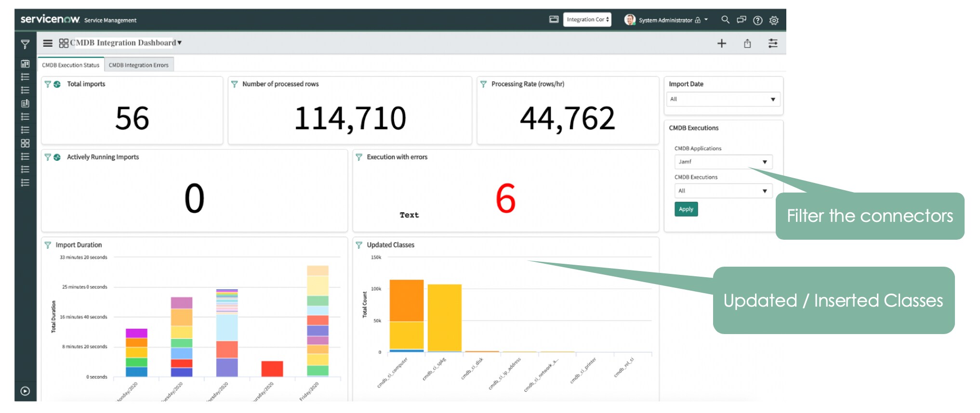The height and width of the screenshot is (413, 980).
Task: Switch to CMDB Execution Status tab
Action: point(71,65)
